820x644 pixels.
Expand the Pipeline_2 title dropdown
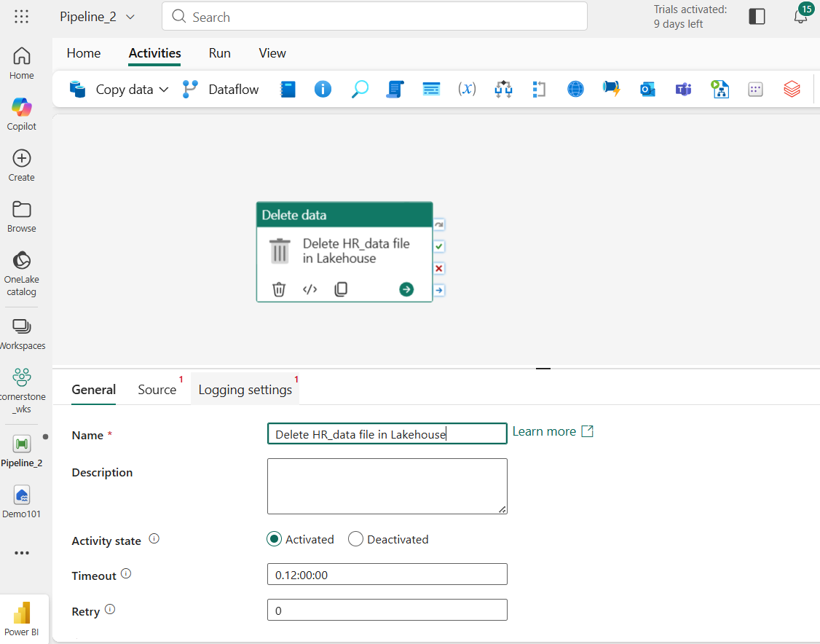pos(130,17)
